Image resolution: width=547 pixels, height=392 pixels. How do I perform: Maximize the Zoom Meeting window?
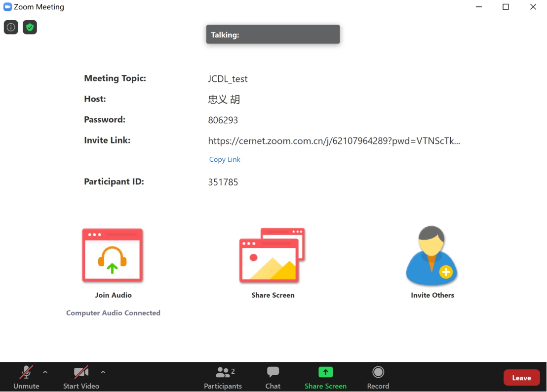[x=506, y=7]
